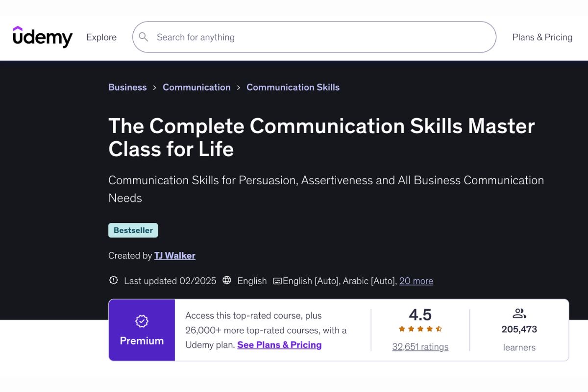Click the learners people icon
Screen dimensions: 588x392
(x=519, y=313)
